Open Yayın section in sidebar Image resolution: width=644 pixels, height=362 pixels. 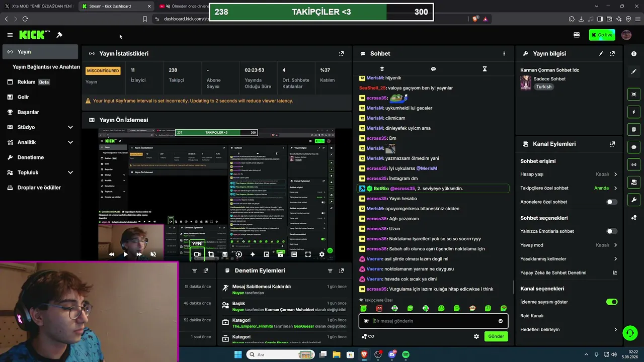pyautogui.click(x=40, y=52)
